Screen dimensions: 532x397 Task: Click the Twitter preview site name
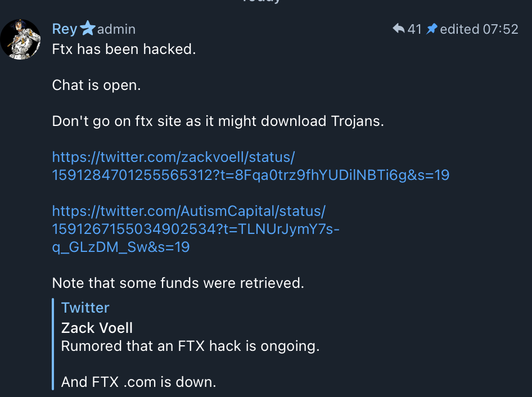click(85, 308)
